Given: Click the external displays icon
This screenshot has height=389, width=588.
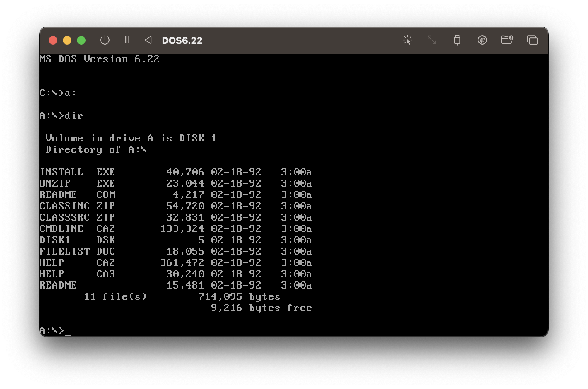Looking at the screenshot, I should click(x=532, y=40).
